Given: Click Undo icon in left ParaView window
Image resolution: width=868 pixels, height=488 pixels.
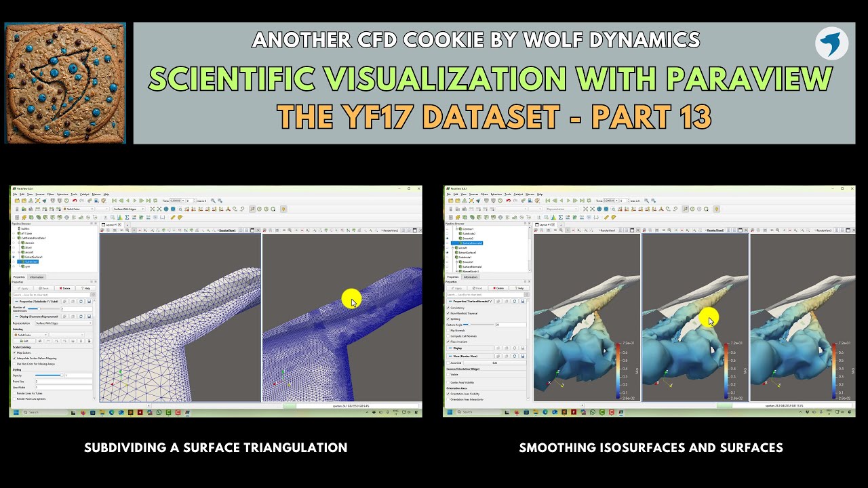Looking at the screenshot, I should [x=75, y=201].
